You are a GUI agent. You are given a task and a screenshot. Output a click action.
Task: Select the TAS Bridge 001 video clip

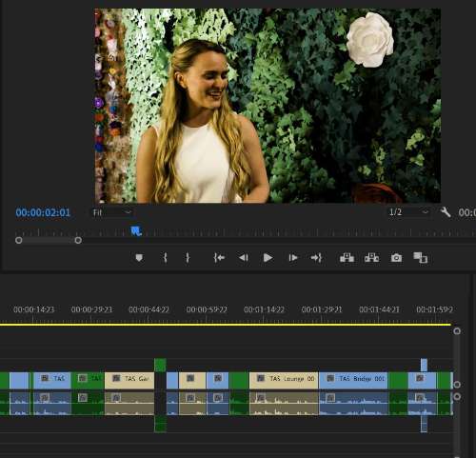[353, 380]
